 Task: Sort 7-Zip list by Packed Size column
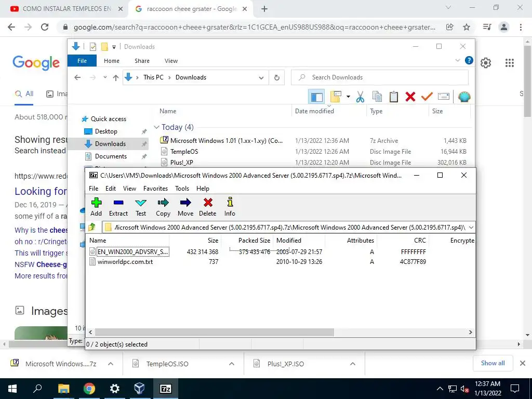point(254,240)
